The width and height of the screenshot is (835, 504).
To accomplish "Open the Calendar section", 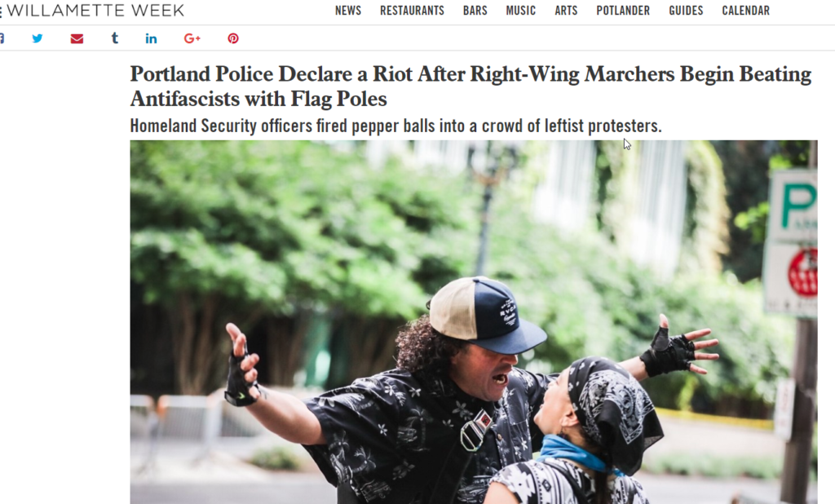I will 745,11.
